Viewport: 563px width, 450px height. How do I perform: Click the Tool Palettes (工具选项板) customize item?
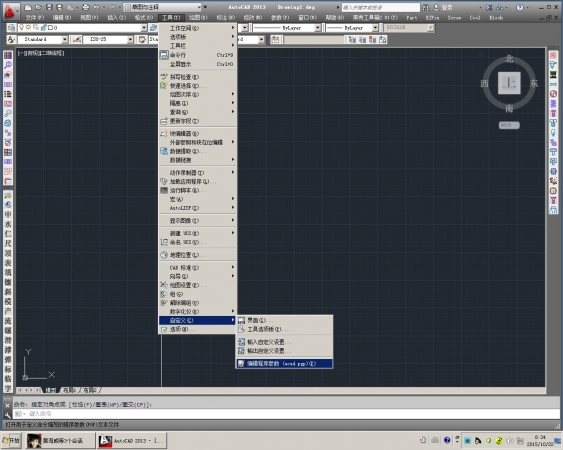[x=284, y=329]
